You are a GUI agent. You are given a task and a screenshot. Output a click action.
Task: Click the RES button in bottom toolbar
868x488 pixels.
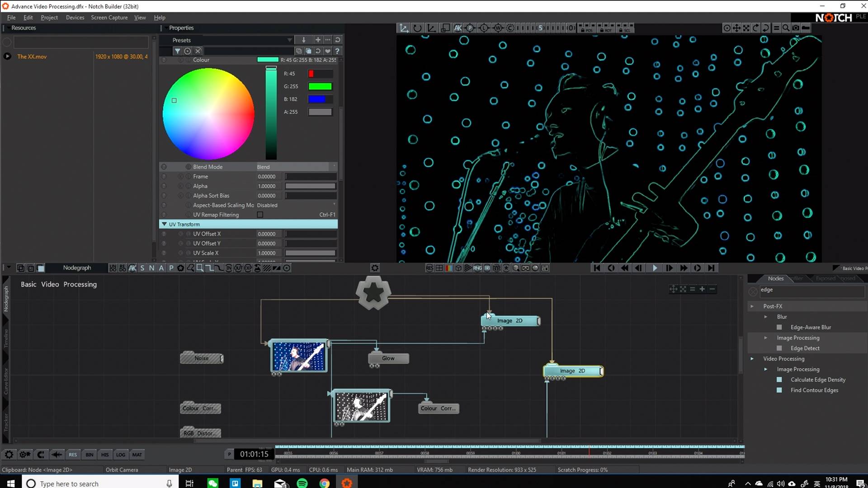click(x=73, y=455)
